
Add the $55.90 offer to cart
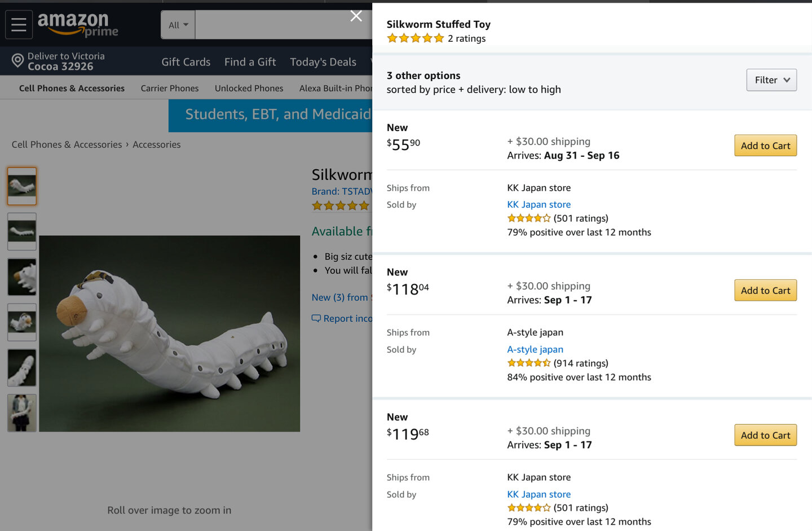click(x=765, y=146)
